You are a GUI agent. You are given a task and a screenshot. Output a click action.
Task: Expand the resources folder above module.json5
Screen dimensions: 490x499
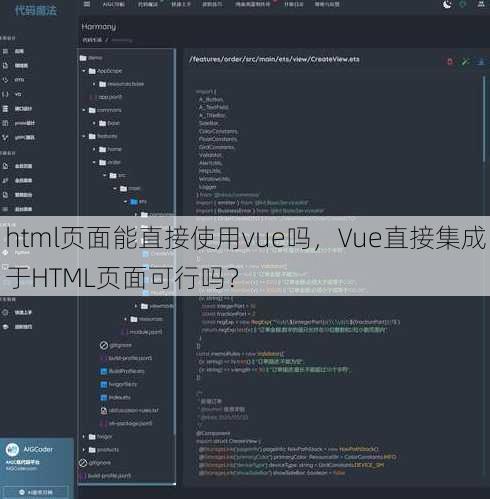click(125, 319)
